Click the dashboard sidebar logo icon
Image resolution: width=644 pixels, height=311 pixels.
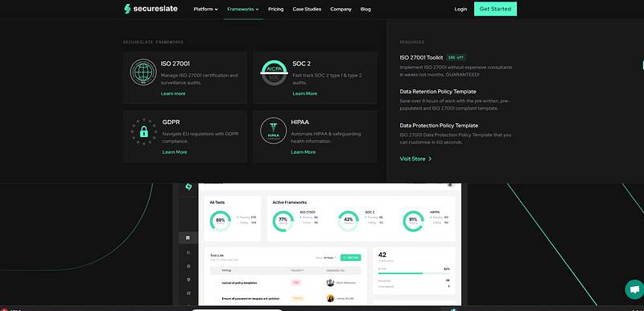tap(188, 187)
